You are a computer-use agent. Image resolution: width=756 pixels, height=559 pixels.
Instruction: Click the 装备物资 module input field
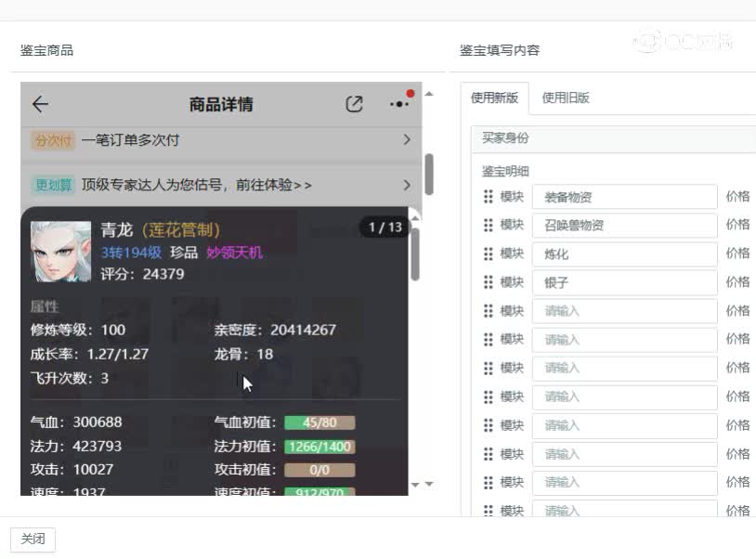(x=625, y=197)
